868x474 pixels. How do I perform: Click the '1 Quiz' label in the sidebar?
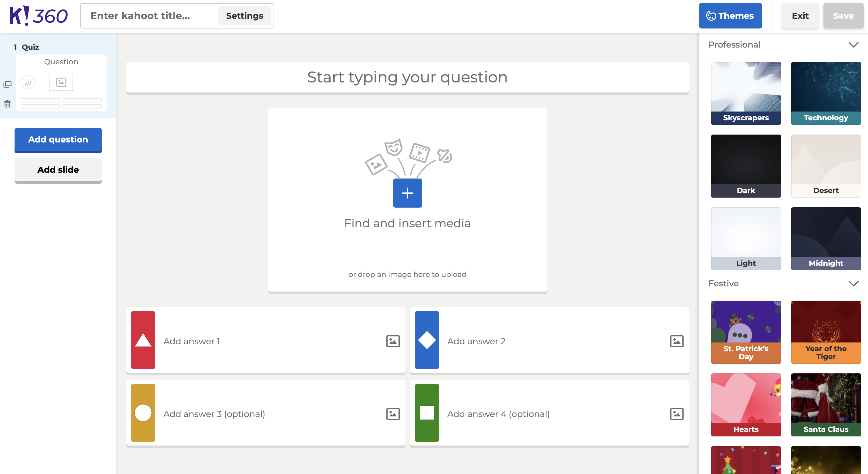[27, 47]
